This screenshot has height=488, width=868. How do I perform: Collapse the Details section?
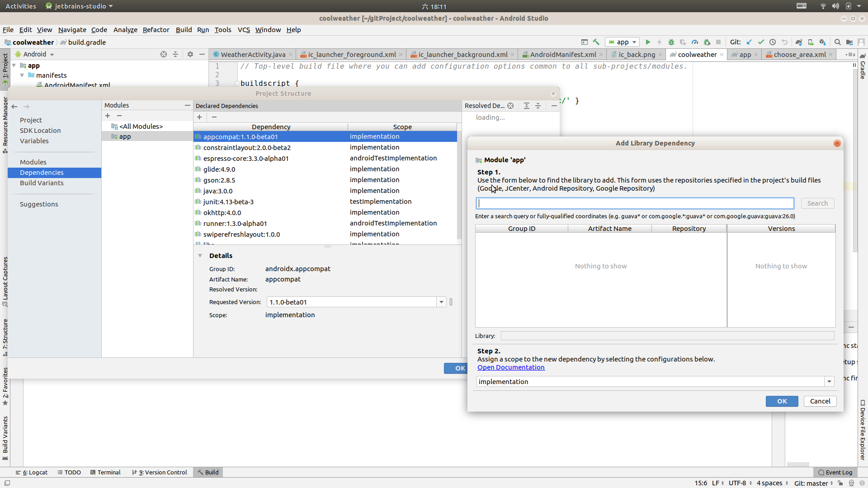coord(200,256)
